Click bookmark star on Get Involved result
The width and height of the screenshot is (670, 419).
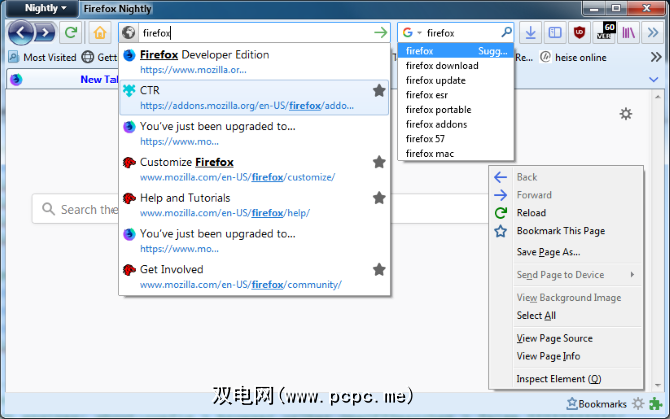379,270
